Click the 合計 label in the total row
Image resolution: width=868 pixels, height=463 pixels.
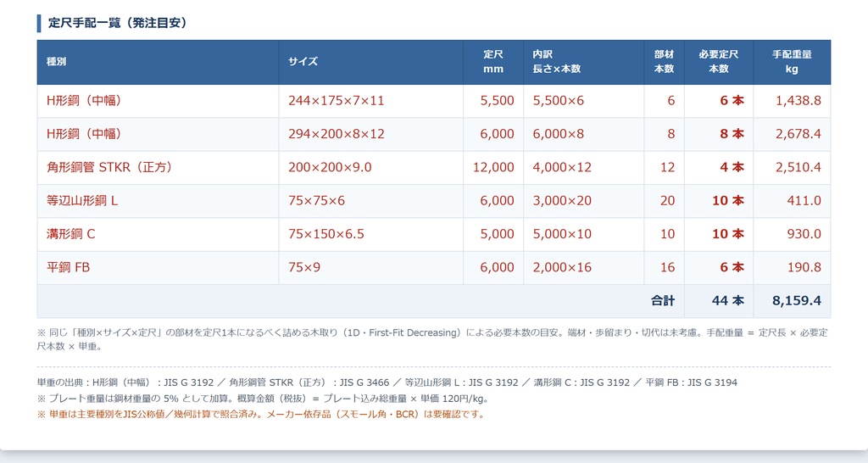tap(663, 301)
